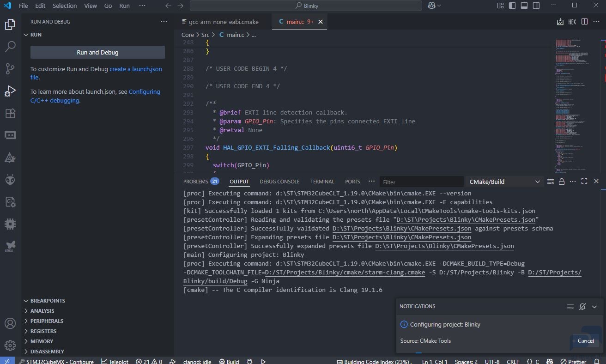Go forward with the right arrow
This screenshot has width=606, height=364.
click(x=181, y=6)
